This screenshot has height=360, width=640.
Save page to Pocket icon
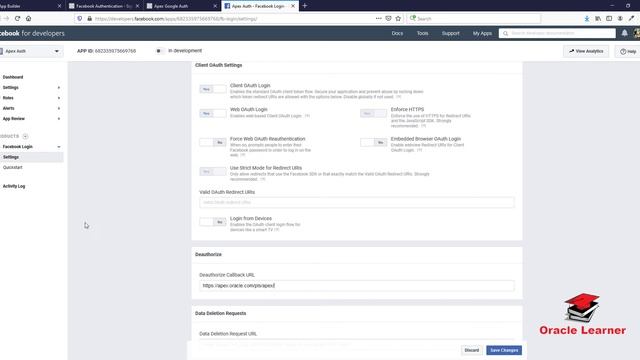pyautogui.click(x=388, y=19)
